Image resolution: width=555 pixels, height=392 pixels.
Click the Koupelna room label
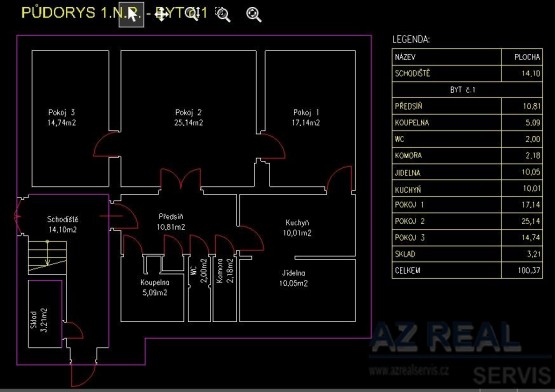tap(155, 288)
